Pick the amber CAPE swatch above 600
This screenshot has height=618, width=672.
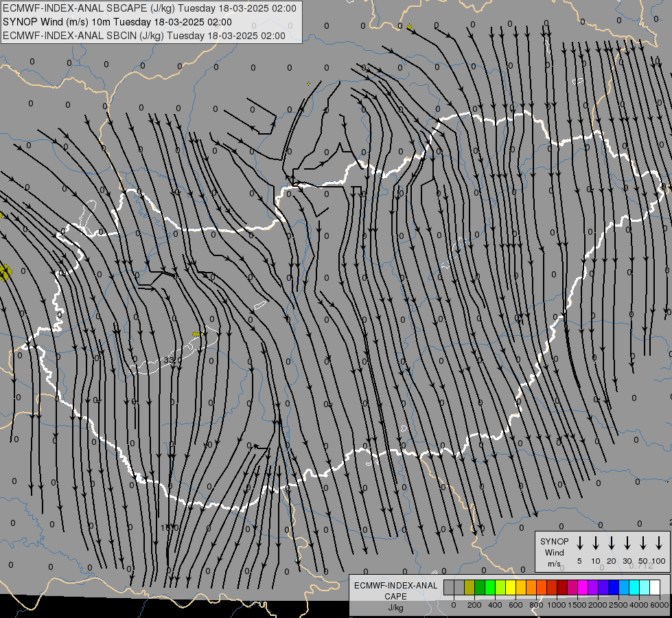click(521, 587)
